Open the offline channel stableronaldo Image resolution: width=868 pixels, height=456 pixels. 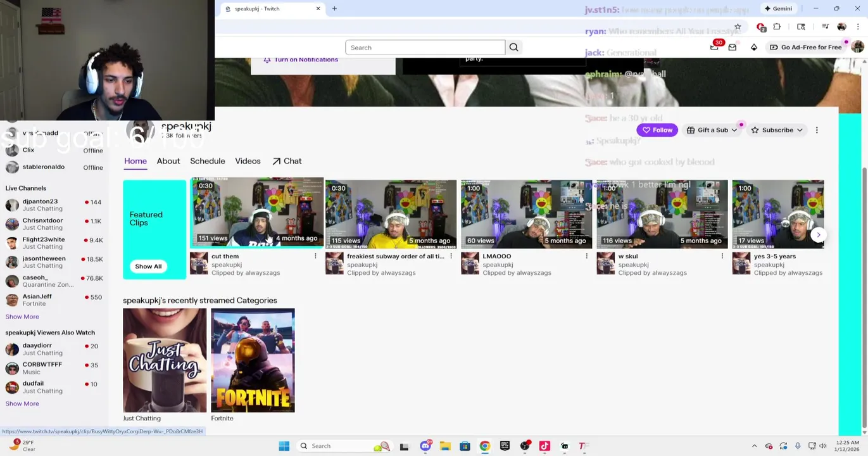coord(54,167)
